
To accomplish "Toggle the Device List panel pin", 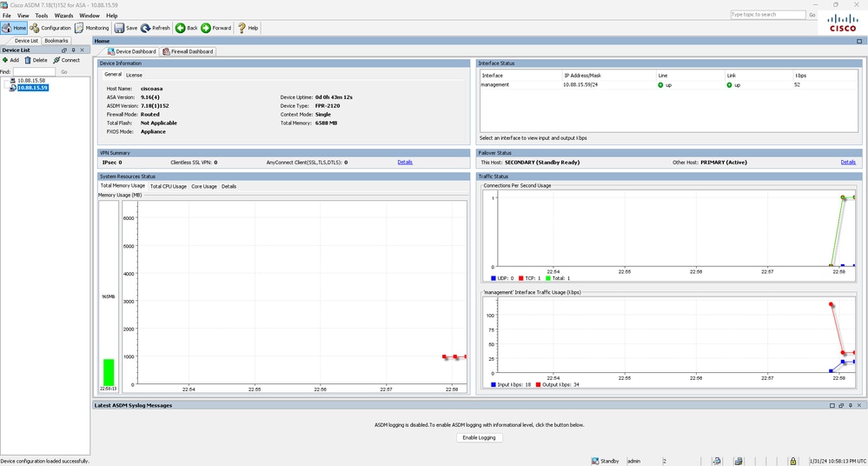I will 73,50.
